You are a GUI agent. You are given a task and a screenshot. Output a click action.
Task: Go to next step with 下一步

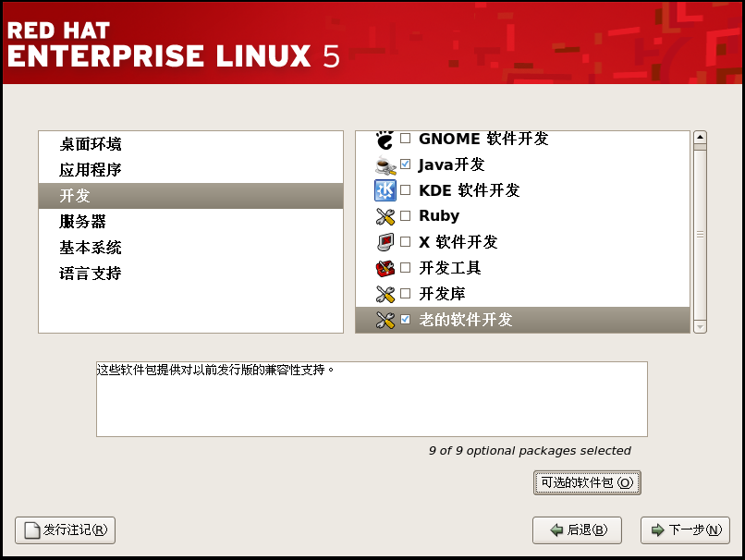(x=685, y=530)
